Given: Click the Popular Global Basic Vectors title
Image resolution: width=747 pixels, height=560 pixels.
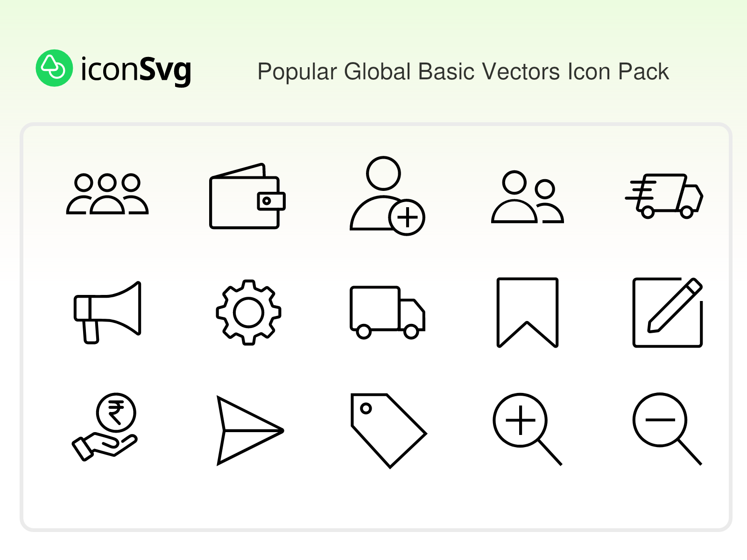Looking at the screenshot, I should pos(463,72).
